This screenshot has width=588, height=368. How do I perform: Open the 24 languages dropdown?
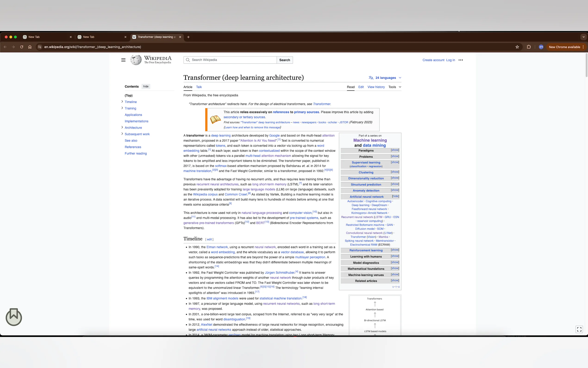click(385, 78)
